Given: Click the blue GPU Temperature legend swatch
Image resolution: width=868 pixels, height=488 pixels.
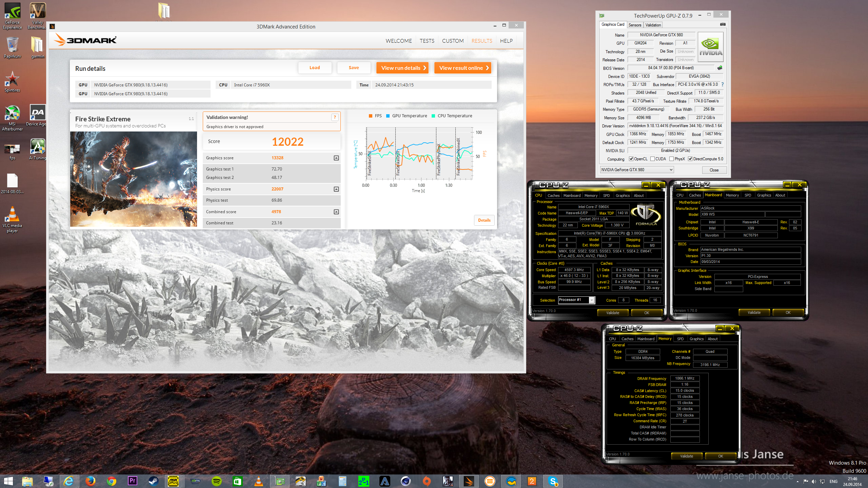Looking at the screenshot, I should tap(388, 116).
